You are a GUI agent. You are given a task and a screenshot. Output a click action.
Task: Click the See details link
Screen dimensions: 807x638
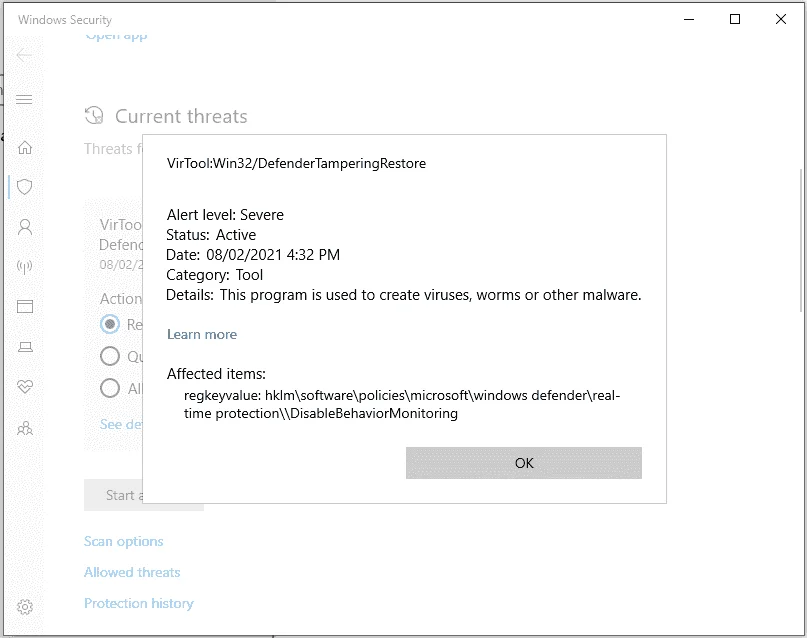pyautogui.click(x=121, y=424)
